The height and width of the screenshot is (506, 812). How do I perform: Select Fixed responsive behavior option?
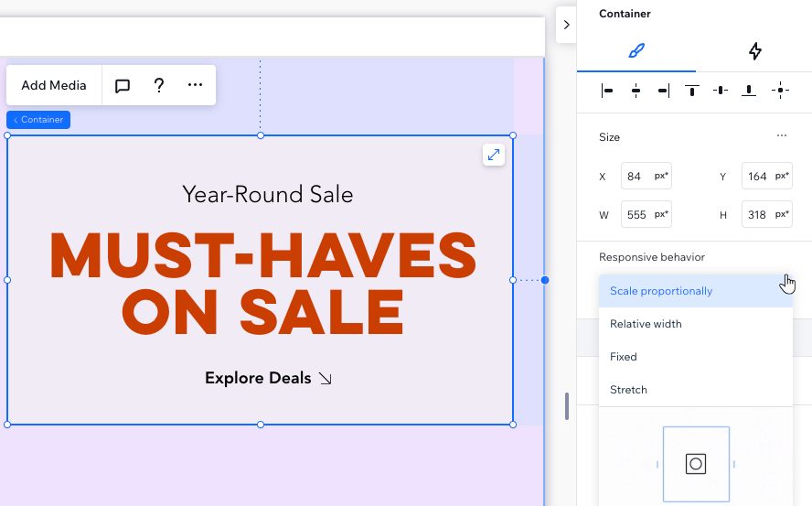(696, 357)
